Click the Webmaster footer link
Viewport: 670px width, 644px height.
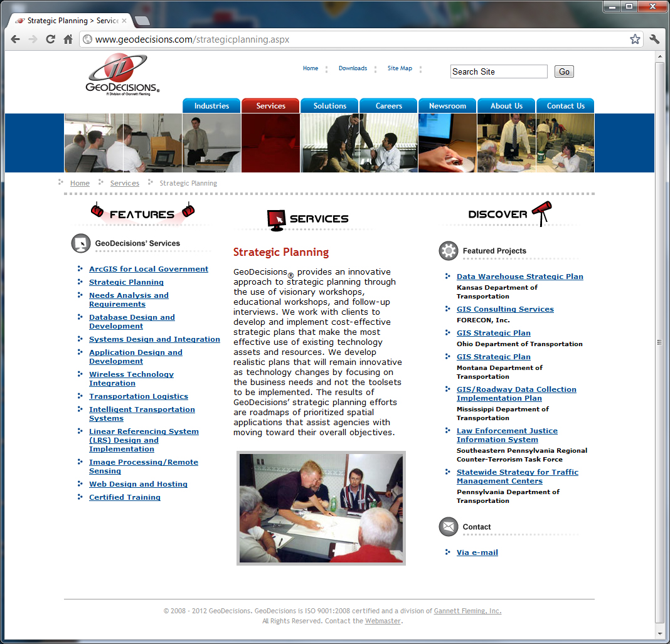tap(383, 621)
